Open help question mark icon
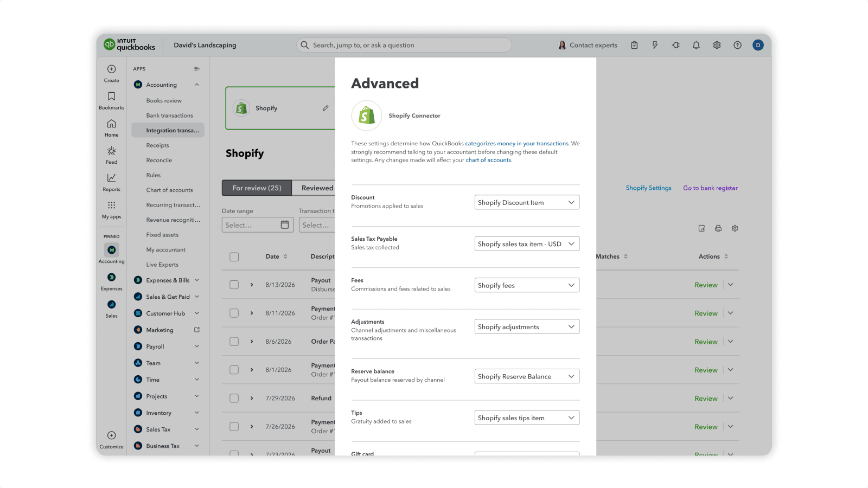 pos(737,46)
